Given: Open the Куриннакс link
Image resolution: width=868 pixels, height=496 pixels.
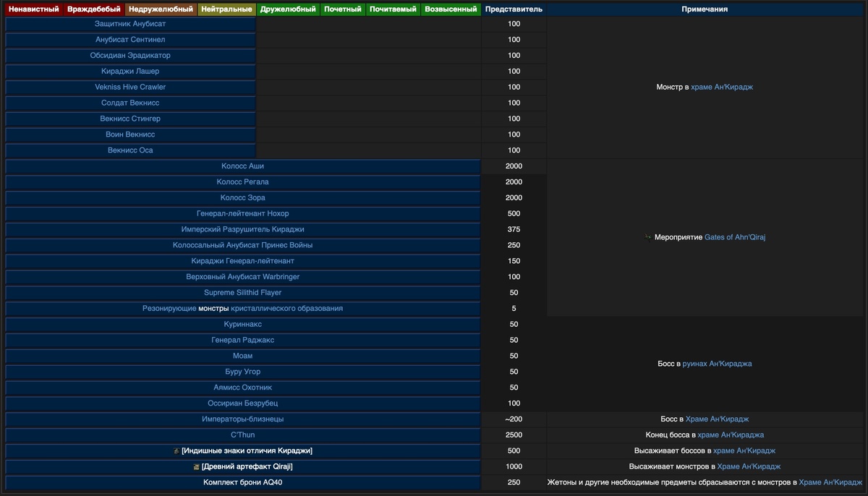Looking at the screenshot, I should tap(242, 325).
